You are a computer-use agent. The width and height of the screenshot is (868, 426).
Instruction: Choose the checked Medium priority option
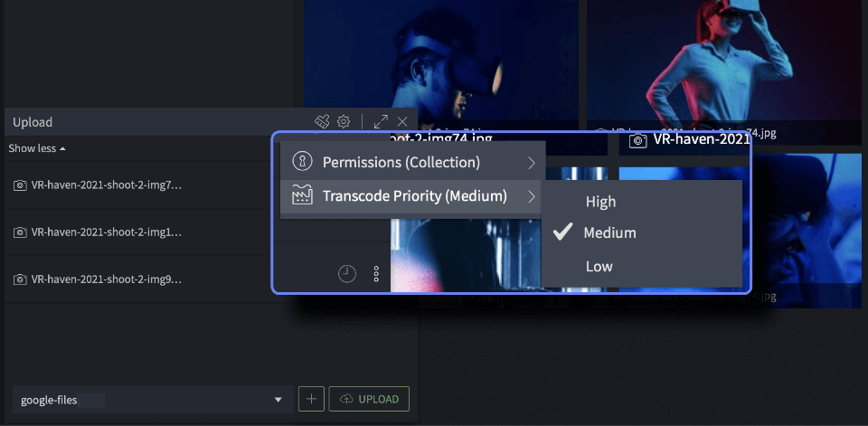coord(642,233)
